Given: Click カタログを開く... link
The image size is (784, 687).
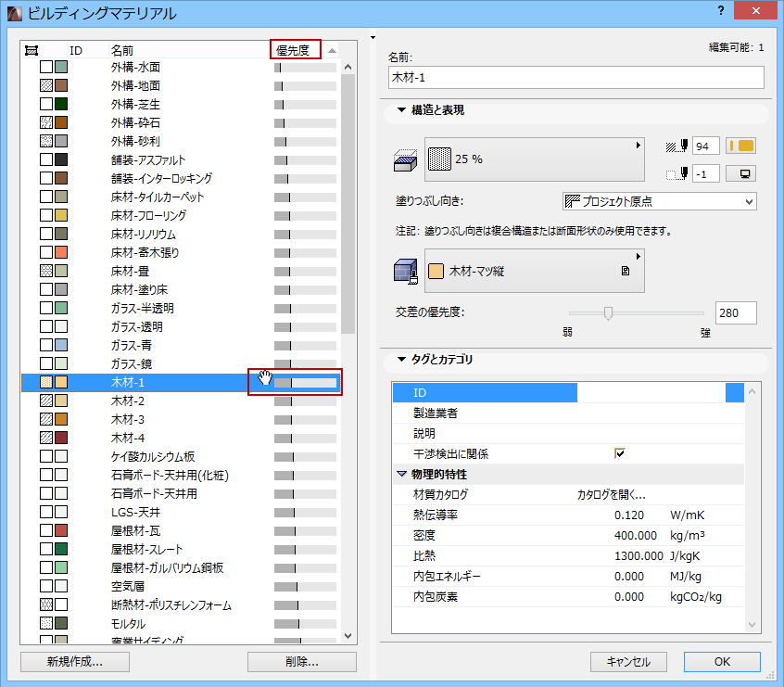Looking at the screenshot, I should pyautogui.click(x=611, y=495).
